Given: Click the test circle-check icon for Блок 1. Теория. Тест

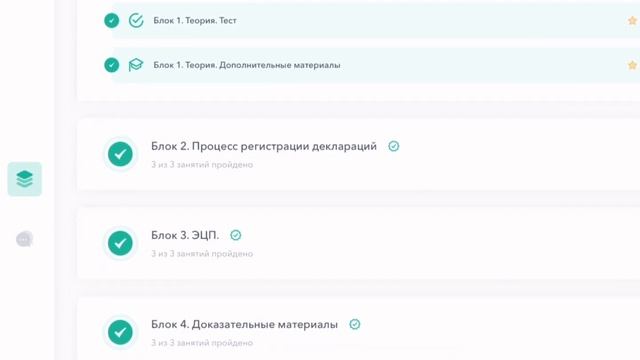Looking at the screenshot, I should point(136,20).
